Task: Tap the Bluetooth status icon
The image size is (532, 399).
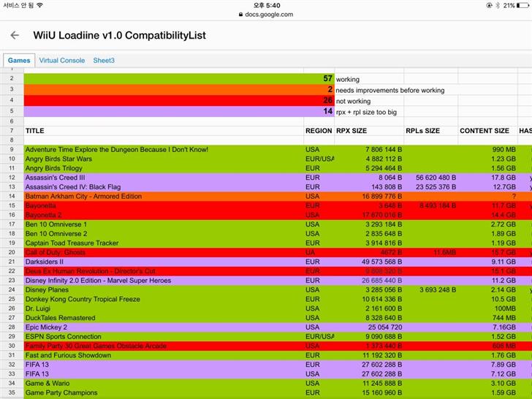Action: [x=498, y=5]
